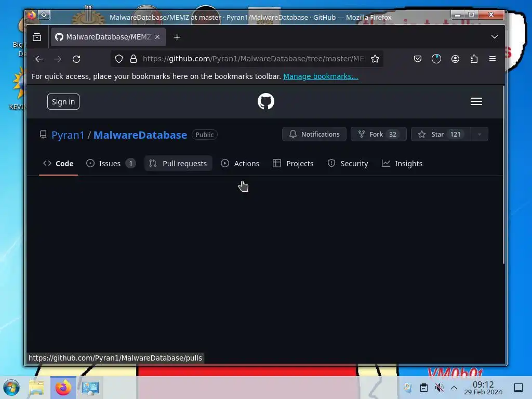
Task: Click the titlebar diamond pin icon
Action: [44, 15]
